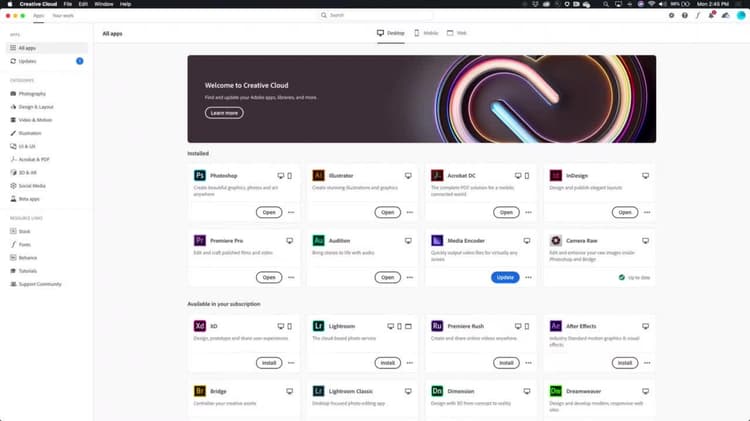
Task: Open more options for Audition
Action: 410,277
